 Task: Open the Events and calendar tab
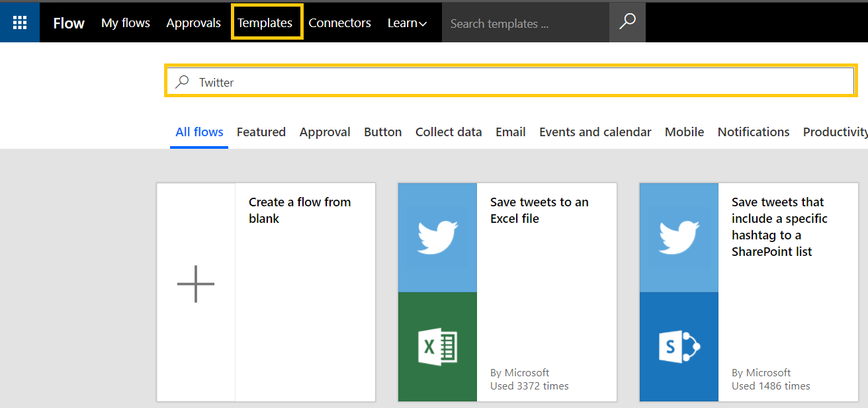595,132
